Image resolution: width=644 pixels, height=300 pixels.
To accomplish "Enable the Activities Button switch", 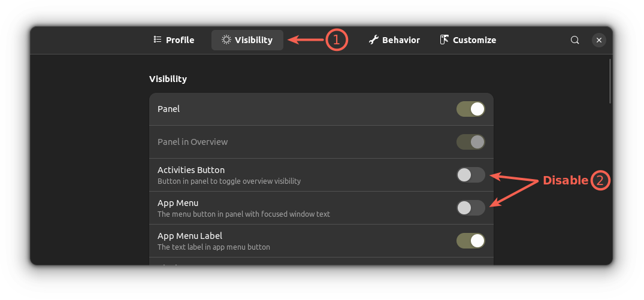I will point(470,175).
